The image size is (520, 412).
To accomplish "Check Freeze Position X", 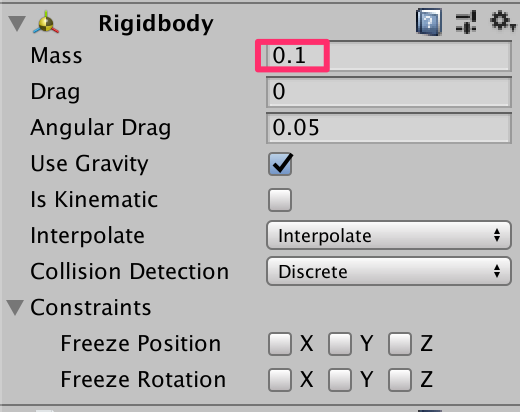I will point(280,344).
